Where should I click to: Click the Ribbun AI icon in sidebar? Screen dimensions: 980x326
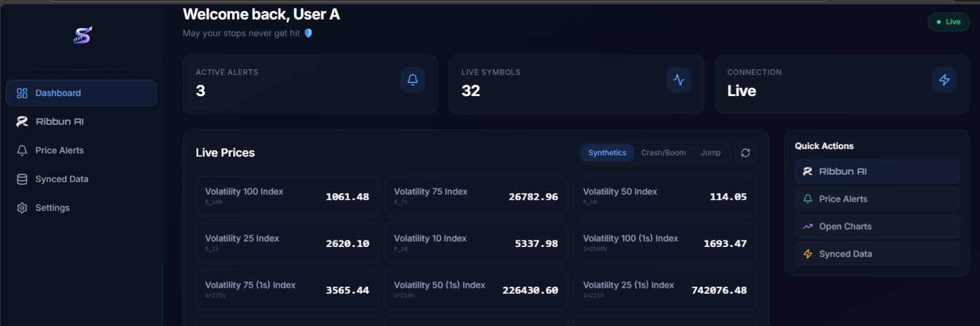pyautogui.click(x=22, y=122)
